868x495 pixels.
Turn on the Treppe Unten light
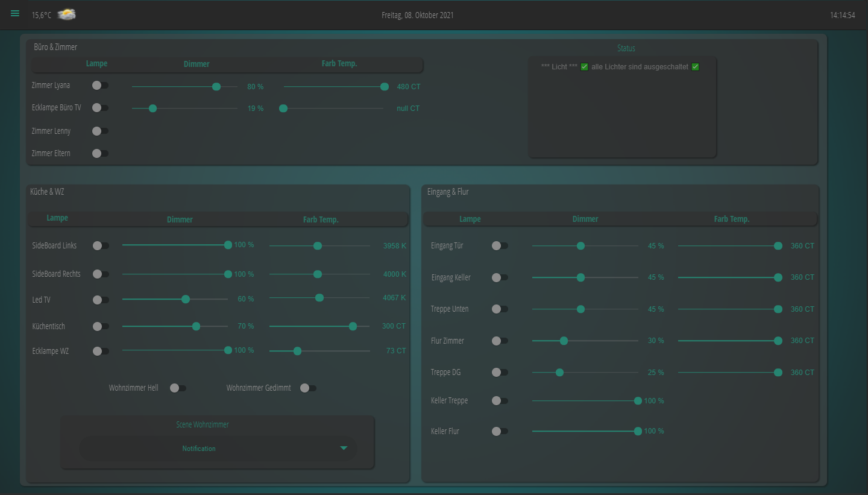tap(500, 309)
